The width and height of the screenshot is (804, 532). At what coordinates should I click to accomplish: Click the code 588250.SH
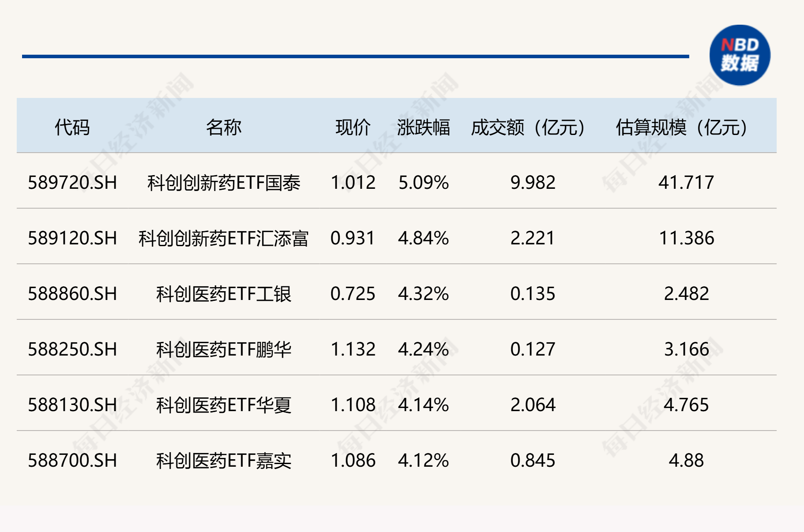coord(72,349)
